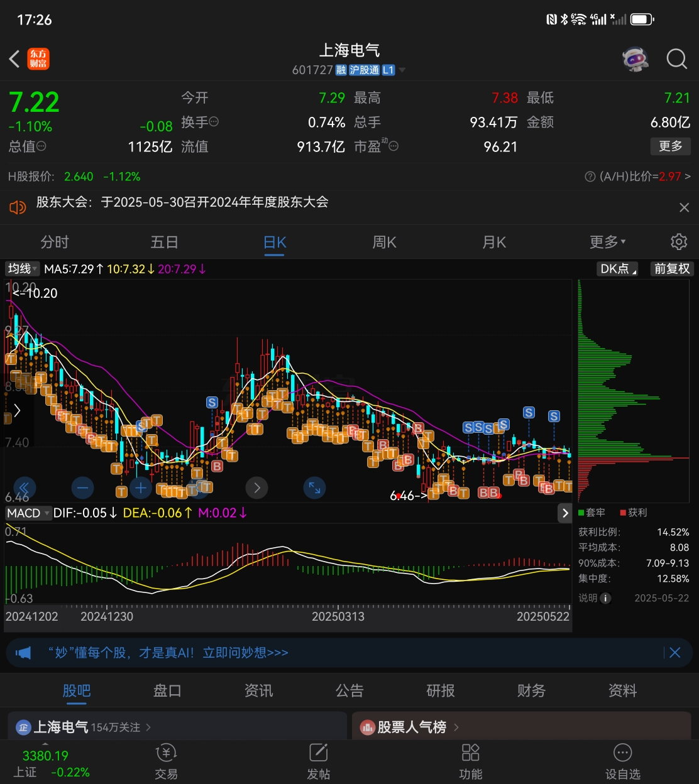699x784 pixels.
Task: Tap the 6.46 low price marker
Action: (409, 496)
